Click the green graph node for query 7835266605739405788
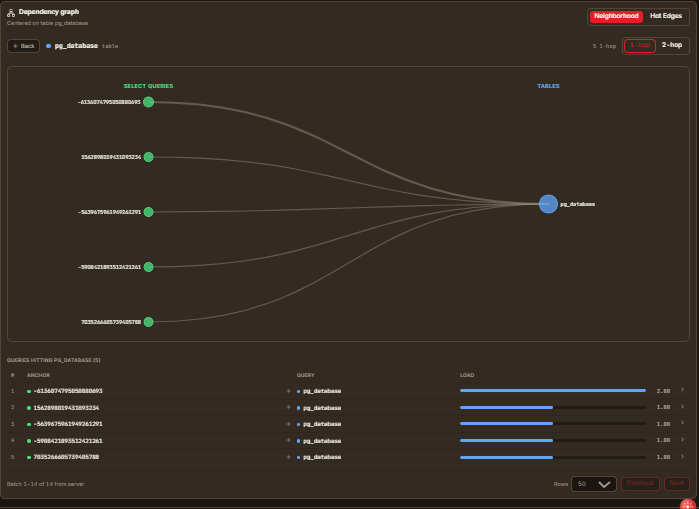The height and width of the screenshot is (509, 699). 148,322
